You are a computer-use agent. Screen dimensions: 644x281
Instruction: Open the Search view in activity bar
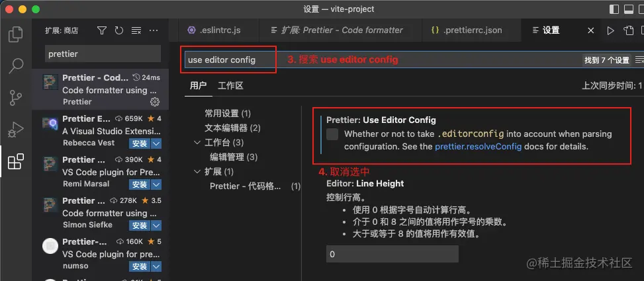pyautogui.click(x=16, y=65)
